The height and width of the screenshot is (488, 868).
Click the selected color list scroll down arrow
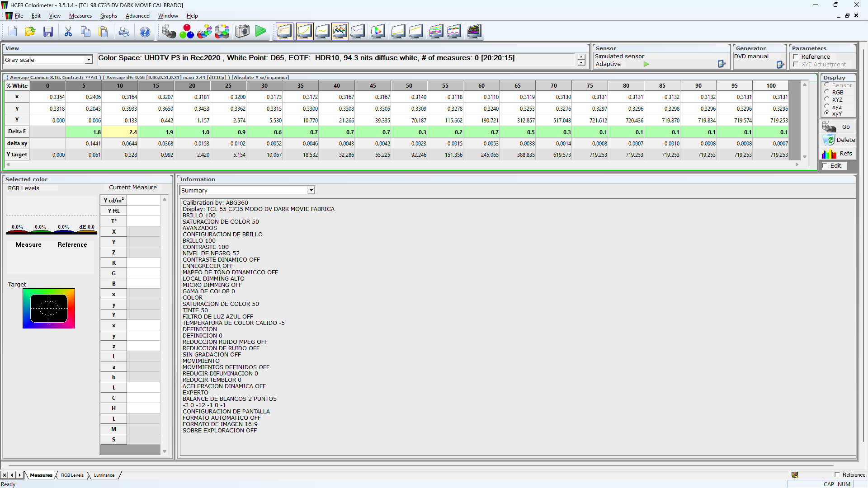click(165, 451)
